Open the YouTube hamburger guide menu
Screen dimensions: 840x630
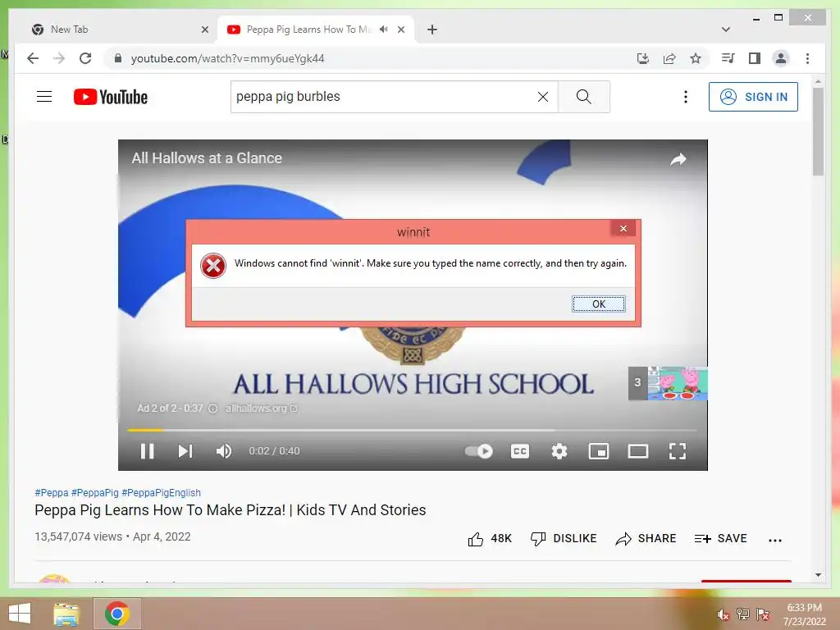[44, 97]
